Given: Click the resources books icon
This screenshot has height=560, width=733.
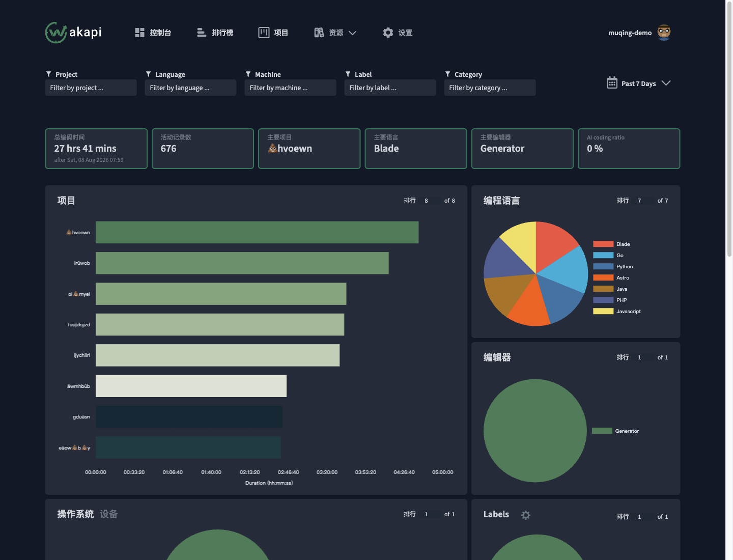Looking at the screenshot, I should [x=319, y=33].
